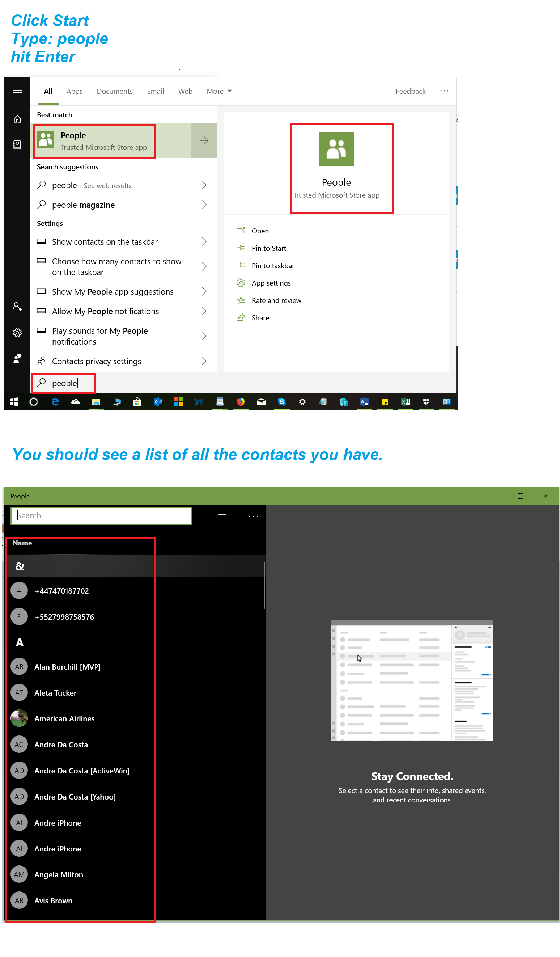Viewport: 560px width, 957px height.
Task: Click the feedback person icon in search sidebar
Action: point(17,359)
